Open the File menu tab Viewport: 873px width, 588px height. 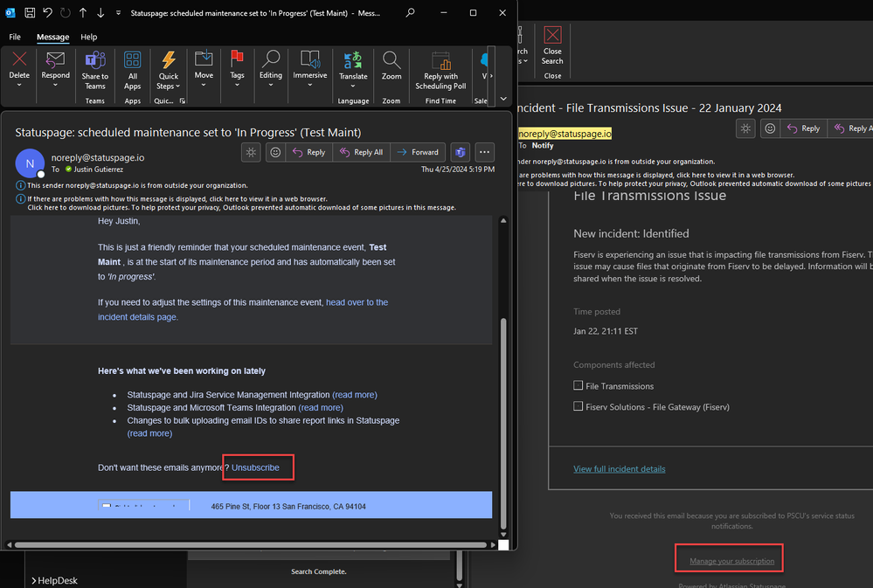click(x=15, y=38)
